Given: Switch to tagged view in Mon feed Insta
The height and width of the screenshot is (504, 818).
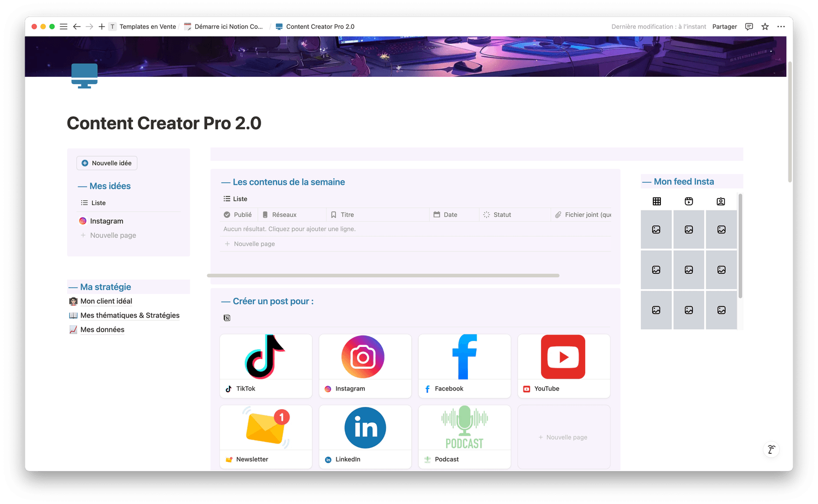Looking at the screenshot, I should [x=721, y=201].
